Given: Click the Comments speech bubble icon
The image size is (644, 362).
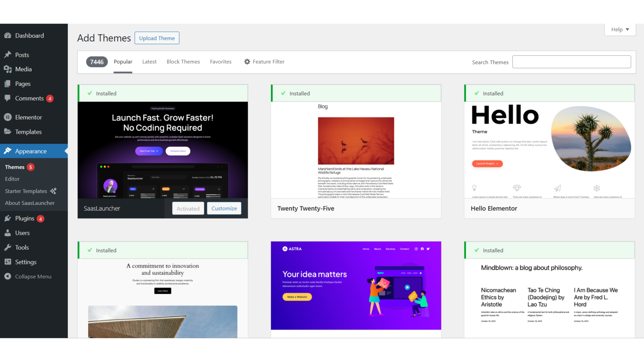Looking at the screenshot, I should coord(8,98).
